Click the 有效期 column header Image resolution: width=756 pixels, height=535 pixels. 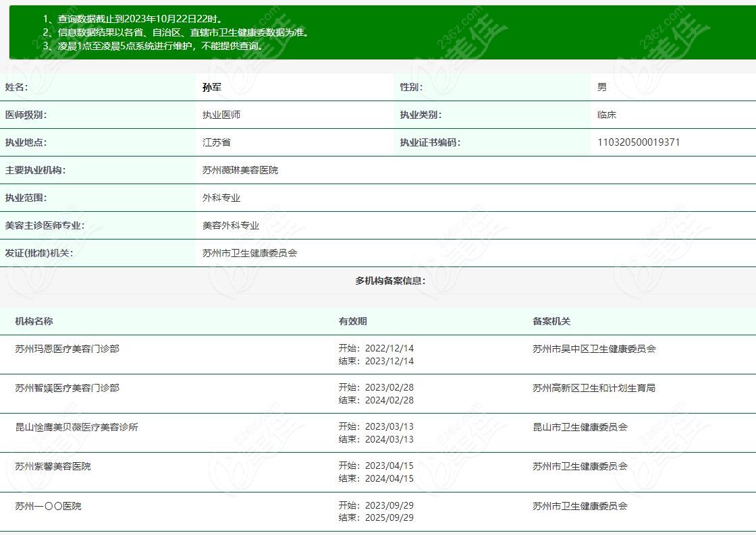coord(352,321)
